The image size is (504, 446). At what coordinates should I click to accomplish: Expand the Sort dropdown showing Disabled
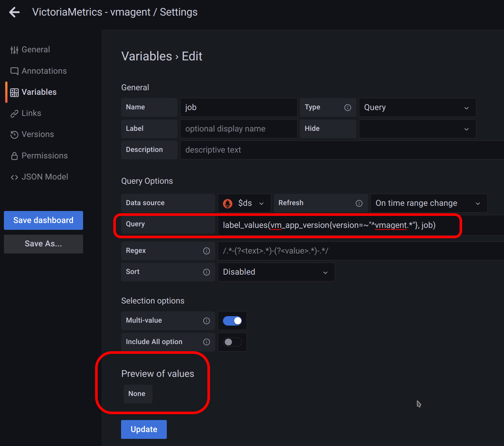276,272
